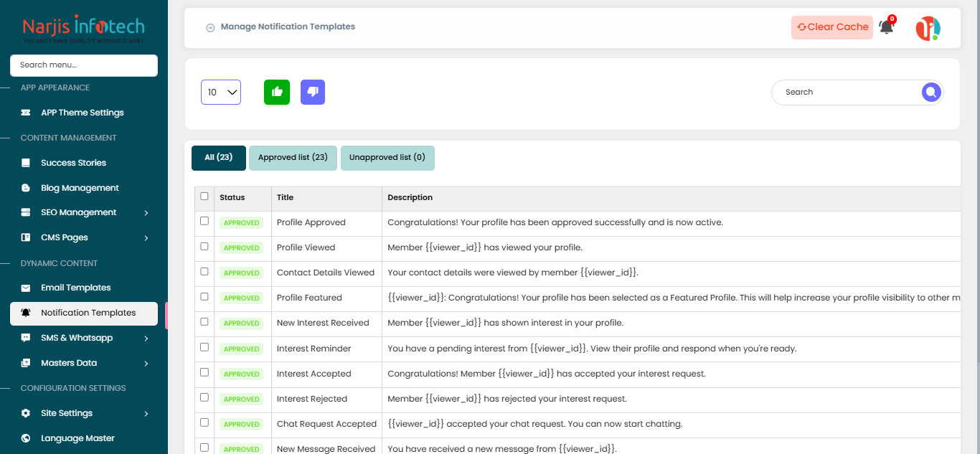Open the rows-per-page dropdown showing 10
This screenshot has width=980, height=454.
(221, 92)
